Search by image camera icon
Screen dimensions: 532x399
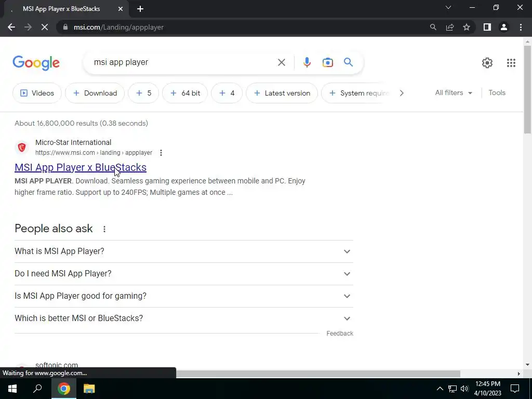[x=327, y=62]
